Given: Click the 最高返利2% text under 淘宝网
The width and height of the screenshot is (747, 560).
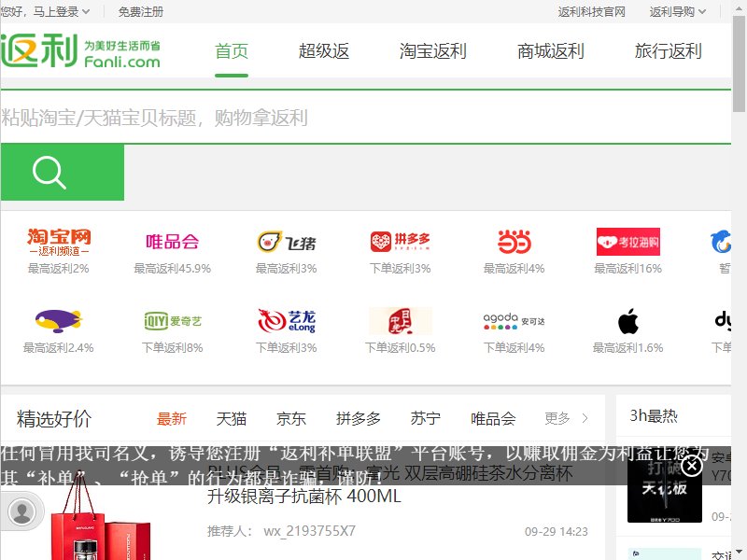Looking at the screenshot, I should click(x=59, y=269).
